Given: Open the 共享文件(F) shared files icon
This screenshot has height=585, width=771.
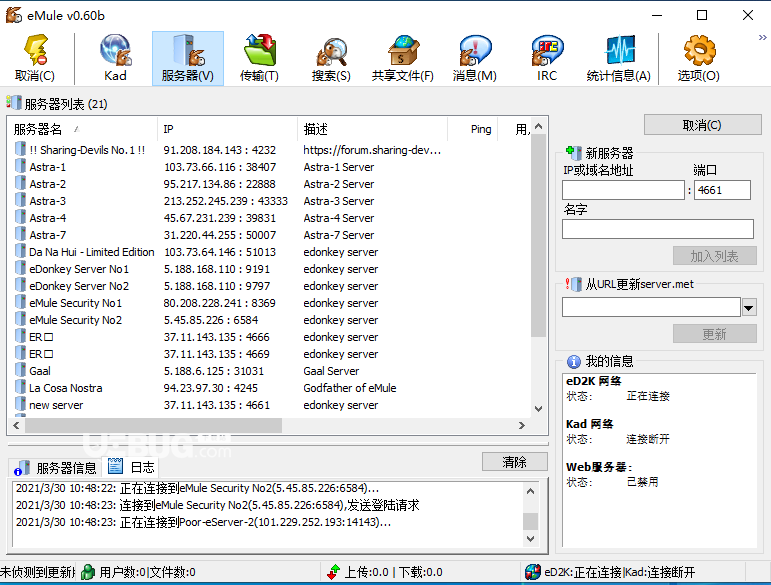Looking at the screenshot, I should point(403,58).
